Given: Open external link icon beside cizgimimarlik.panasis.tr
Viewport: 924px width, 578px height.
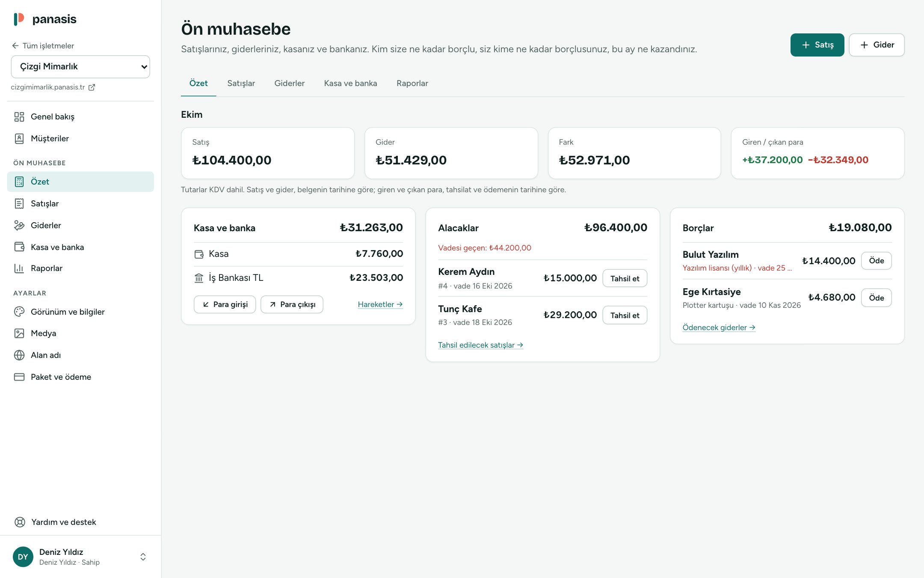Looking at the screenshot, I should (x=92, y=87).
